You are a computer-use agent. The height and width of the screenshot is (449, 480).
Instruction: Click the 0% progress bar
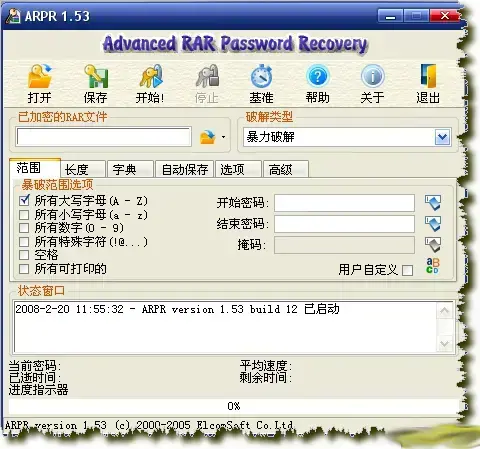[234, 406]
